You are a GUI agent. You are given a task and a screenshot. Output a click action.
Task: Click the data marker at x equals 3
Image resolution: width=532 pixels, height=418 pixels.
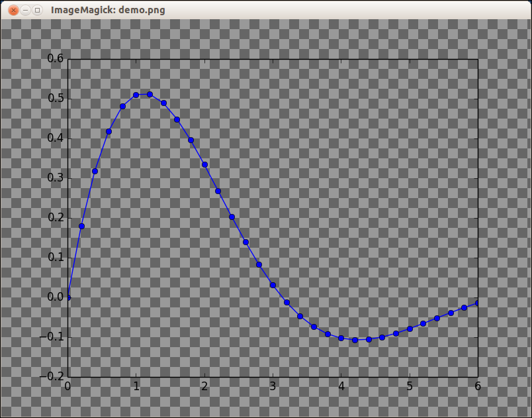tap(273, 286)
